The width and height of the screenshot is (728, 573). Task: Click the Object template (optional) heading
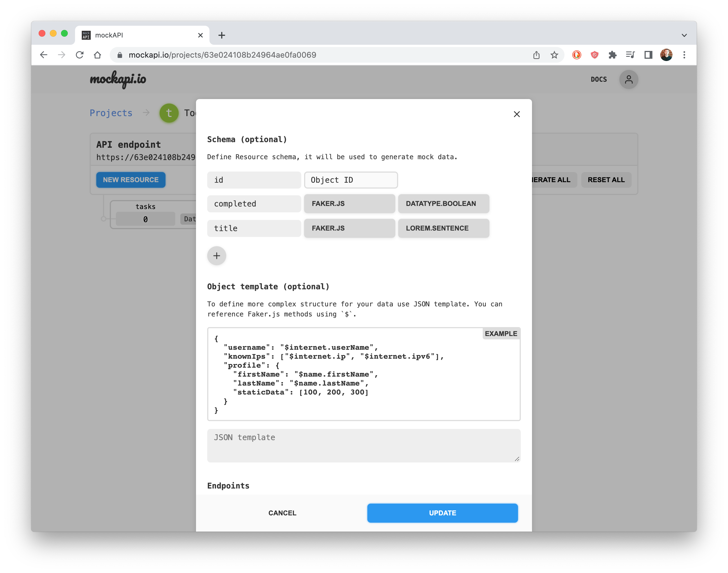(x=268, y=287)
